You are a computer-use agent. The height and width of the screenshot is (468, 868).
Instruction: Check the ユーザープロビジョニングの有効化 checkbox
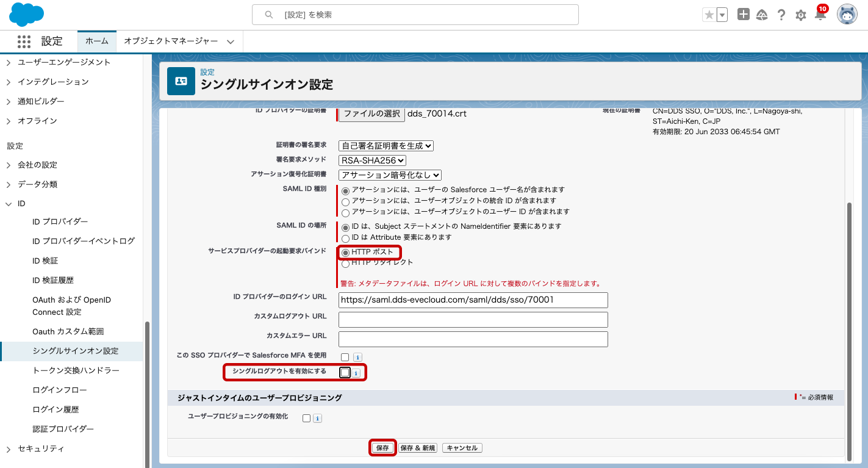click(306, 418)
